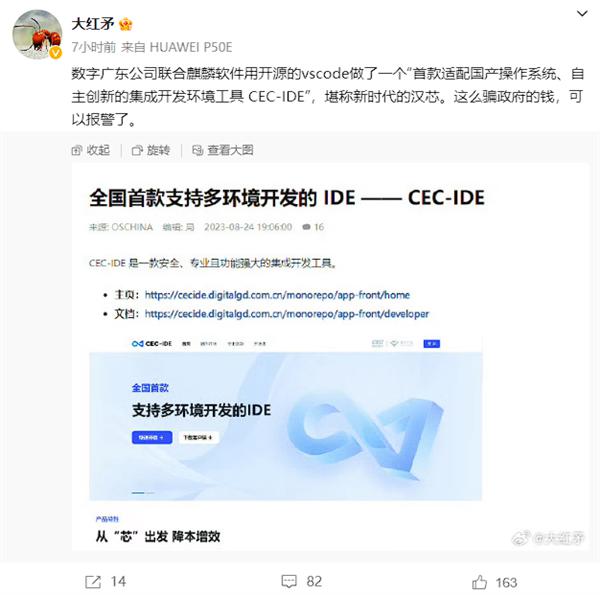
Task: Like the post with thumbs-up icon
Action: pyautogui.click(x=479, y=582)
